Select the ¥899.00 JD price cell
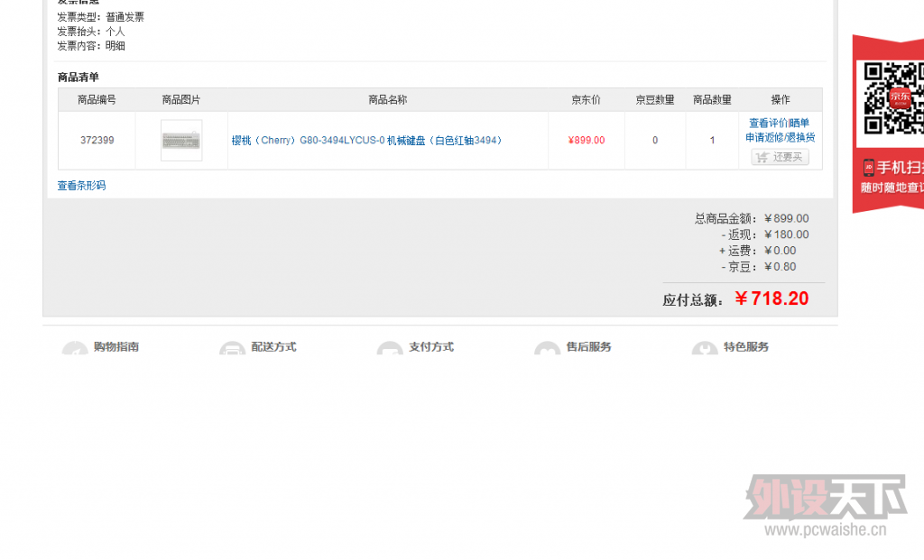This screenshot has height=560, width=924. tap(587, 140)
